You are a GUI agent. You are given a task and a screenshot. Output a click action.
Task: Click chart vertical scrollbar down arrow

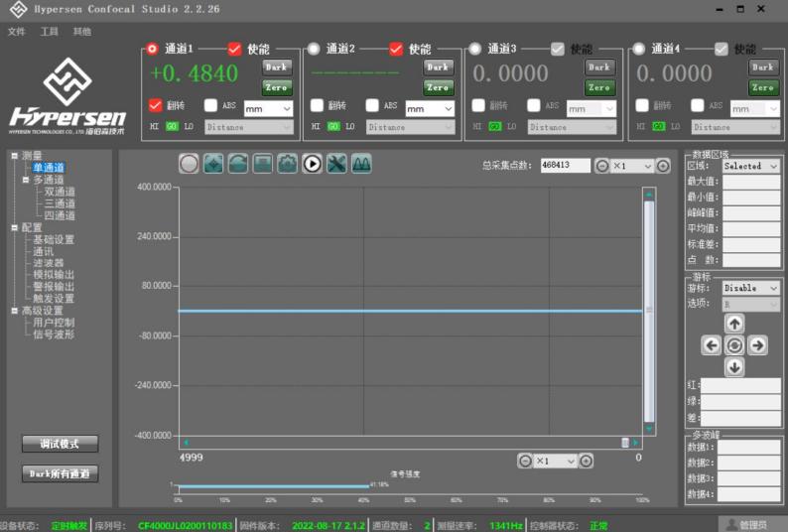pyautogui.click(x=649, y=429)
